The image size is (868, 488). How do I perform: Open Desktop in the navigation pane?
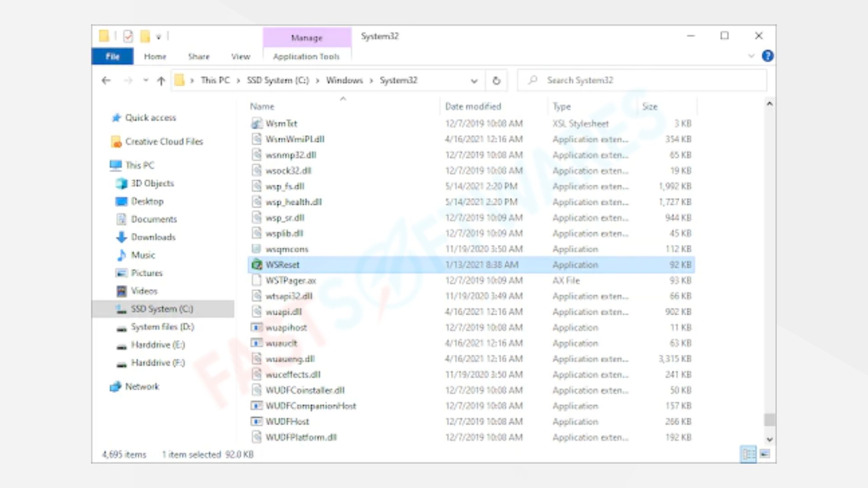(140, 202)
